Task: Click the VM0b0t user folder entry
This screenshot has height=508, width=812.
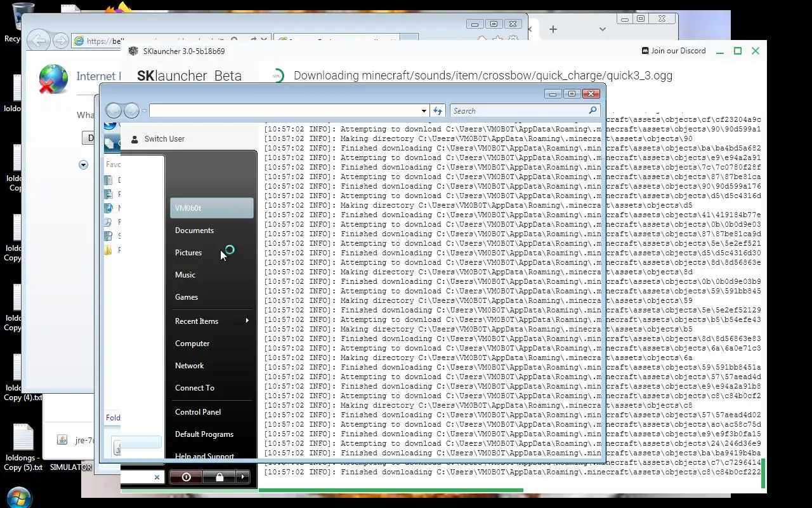Action: (x=212, y=208)
